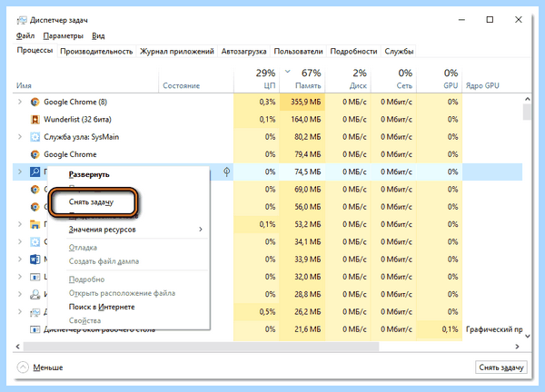Viewport: 545px width, 392px height.
Task: Click Создать файл дампа in context menu
Action: pyautogui.click(x=104, y=261)
